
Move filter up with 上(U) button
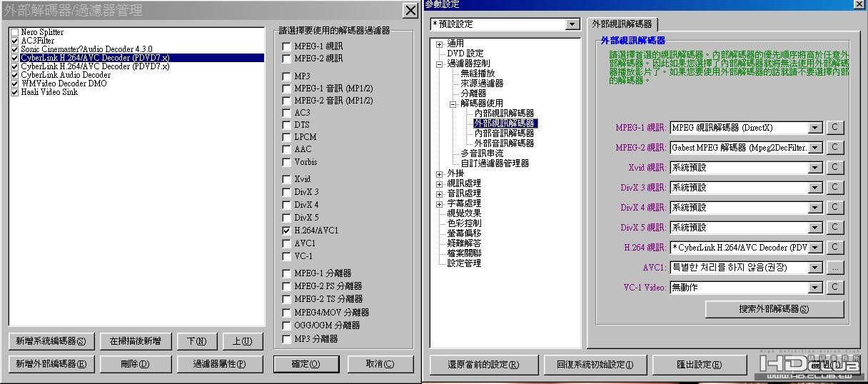tap(243, 341)
